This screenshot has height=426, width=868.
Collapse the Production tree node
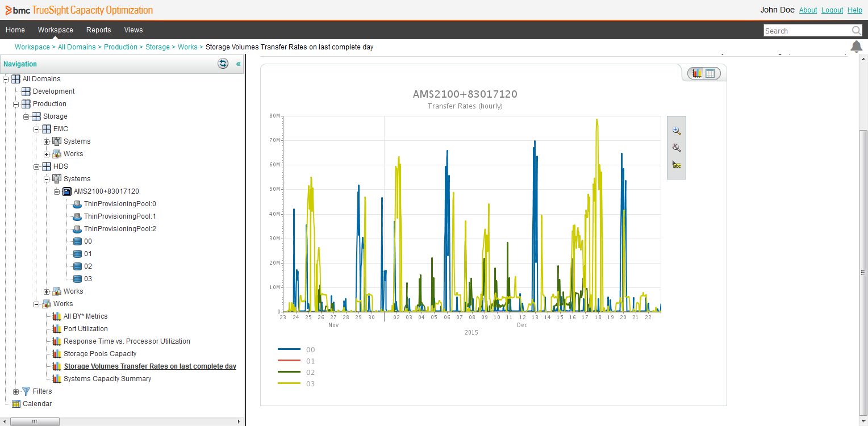16,104
